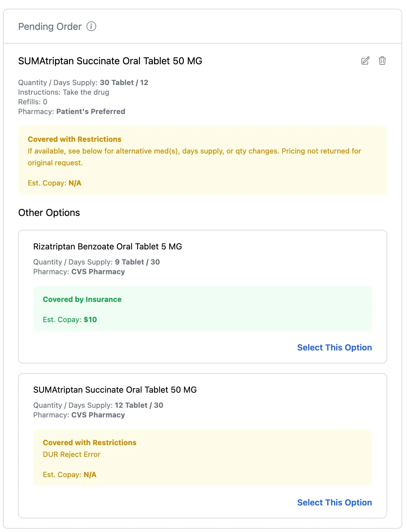Click the DUR Reject Error message
The image size is (407, 532).
coord(71,454)
